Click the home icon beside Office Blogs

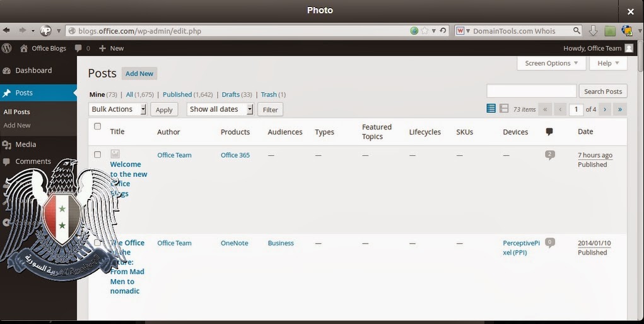coord(24,48)
